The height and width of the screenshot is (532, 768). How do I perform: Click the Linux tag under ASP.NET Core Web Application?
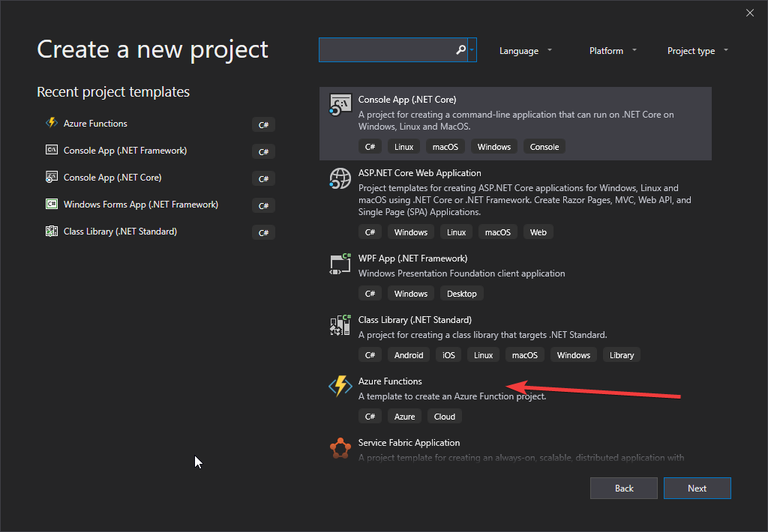457,232
